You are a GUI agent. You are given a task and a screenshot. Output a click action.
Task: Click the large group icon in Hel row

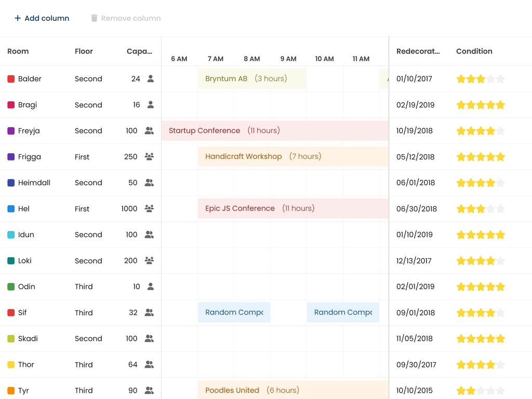pyautogui.click(x=149, y=209)
